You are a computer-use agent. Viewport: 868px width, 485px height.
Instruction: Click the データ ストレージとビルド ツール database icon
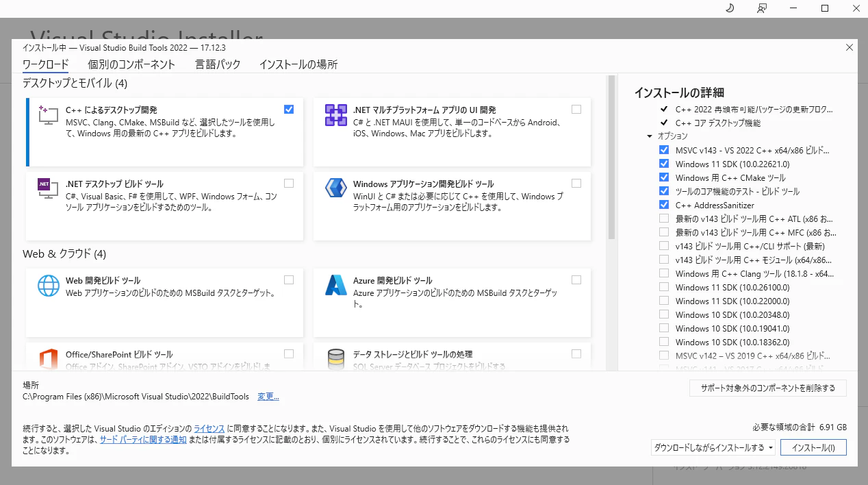pos(336,360)
